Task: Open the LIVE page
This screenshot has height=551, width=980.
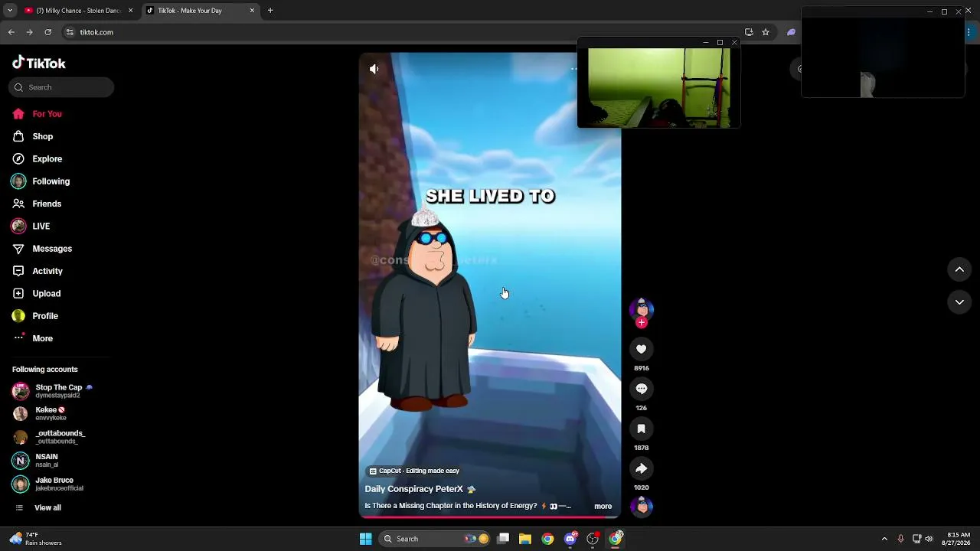Action: pyautogui.click(x=41, y=227)
